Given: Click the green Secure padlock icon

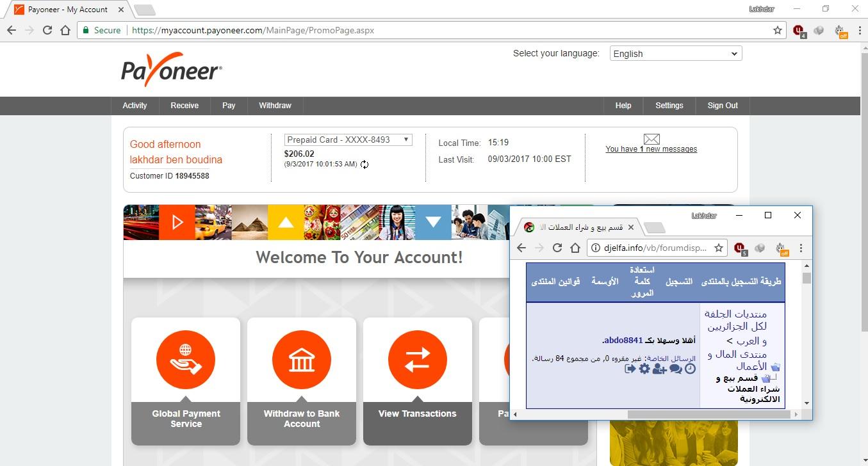Looking at the screenshot, I should pyautogui.click(x=85, y=30).
